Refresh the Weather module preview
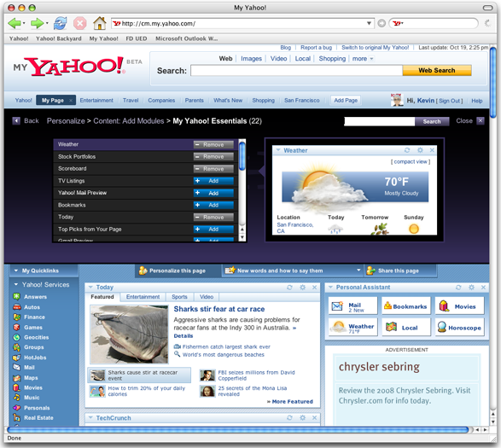501x448 pixels. [x=407, y=150]
